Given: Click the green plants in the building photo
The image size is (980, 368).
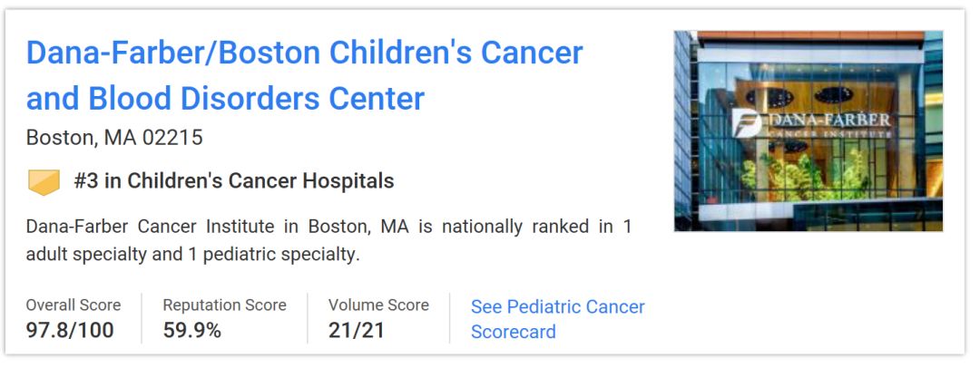Looking at the screenshot, I should coord(803,177).
